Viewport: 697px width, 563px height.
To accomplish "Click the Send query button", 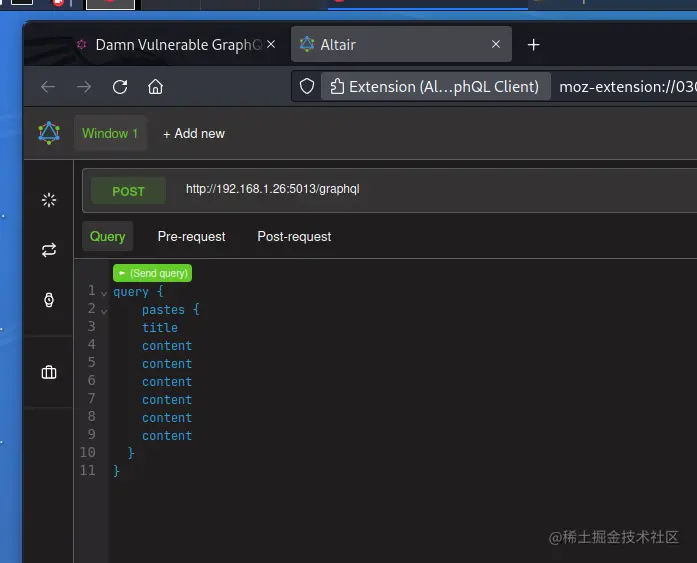I will [152, 273].
